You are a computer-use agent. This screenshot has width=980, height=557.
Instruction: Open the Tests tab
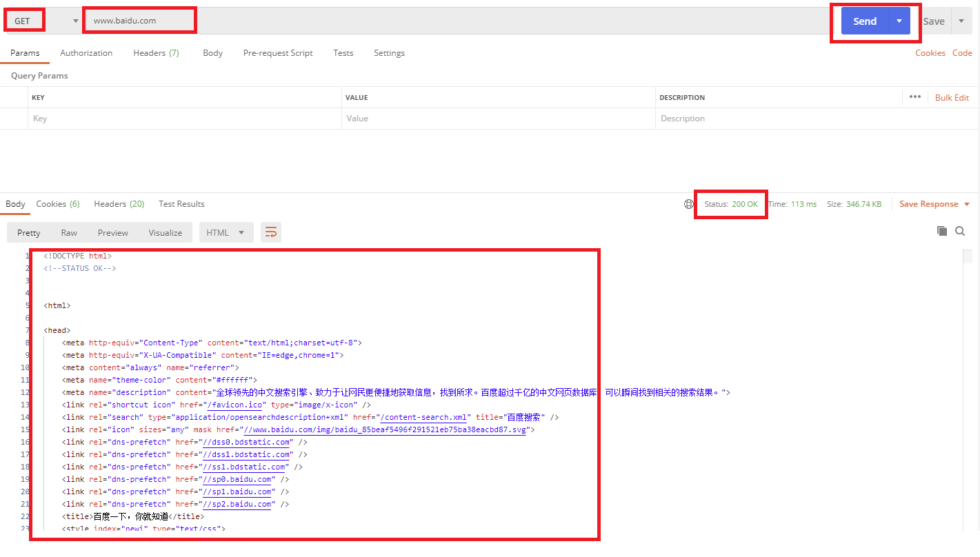pyautogui.click(x=343, y=53)
